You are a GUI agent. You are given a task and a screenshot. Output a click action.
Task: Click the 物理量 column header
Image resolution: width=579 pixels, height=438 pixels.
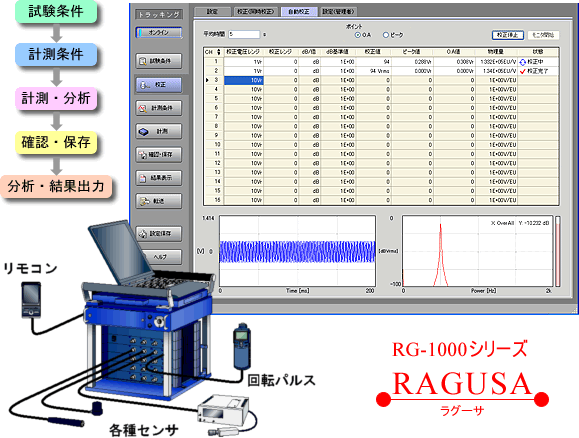pos(496,52)
